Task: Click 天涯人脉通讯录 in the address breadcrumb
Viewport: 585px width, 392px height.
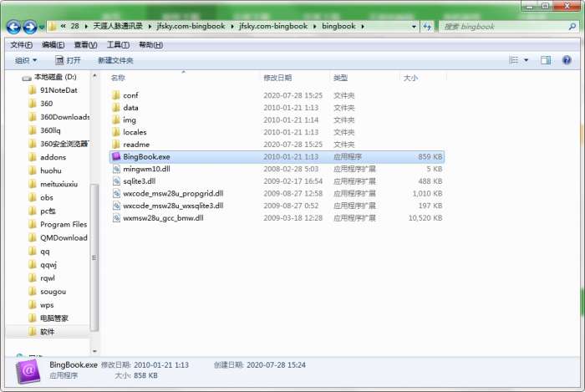Action: (118, 26)
